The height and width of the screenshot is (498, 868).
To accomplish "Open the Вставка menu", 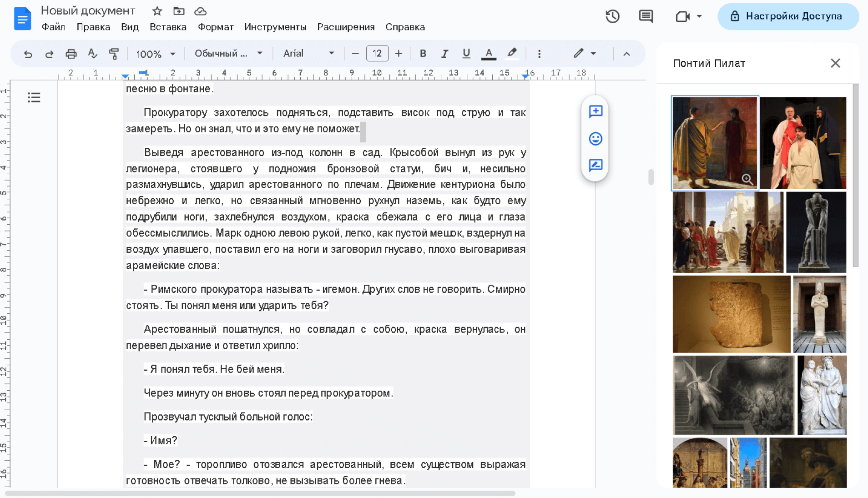I will coord(168,27).
